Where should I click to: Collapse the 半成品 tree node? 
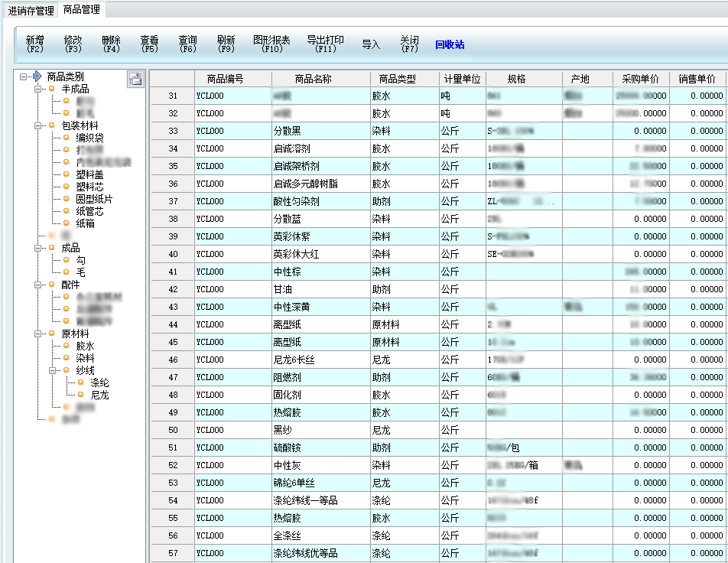[x=38, y=89]
